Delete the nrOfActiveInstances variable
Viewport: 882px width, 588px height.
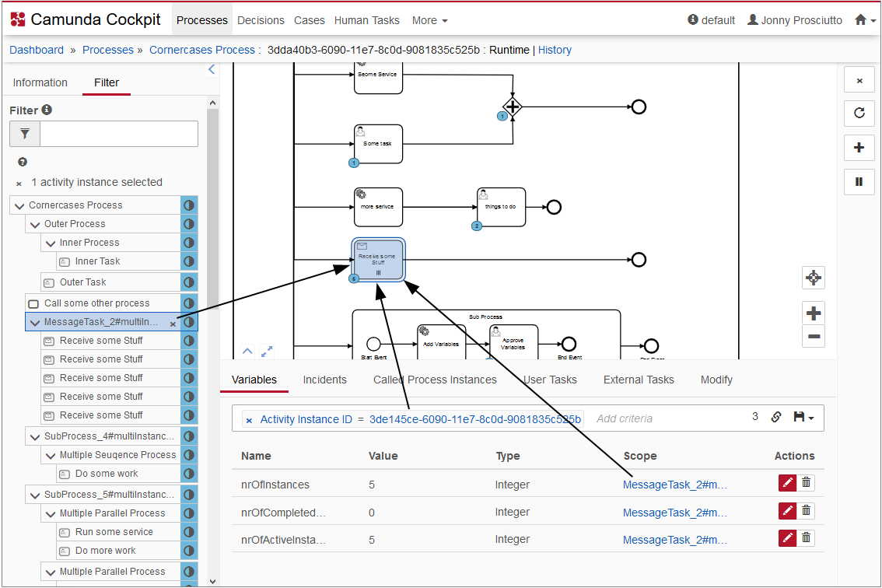806,537
